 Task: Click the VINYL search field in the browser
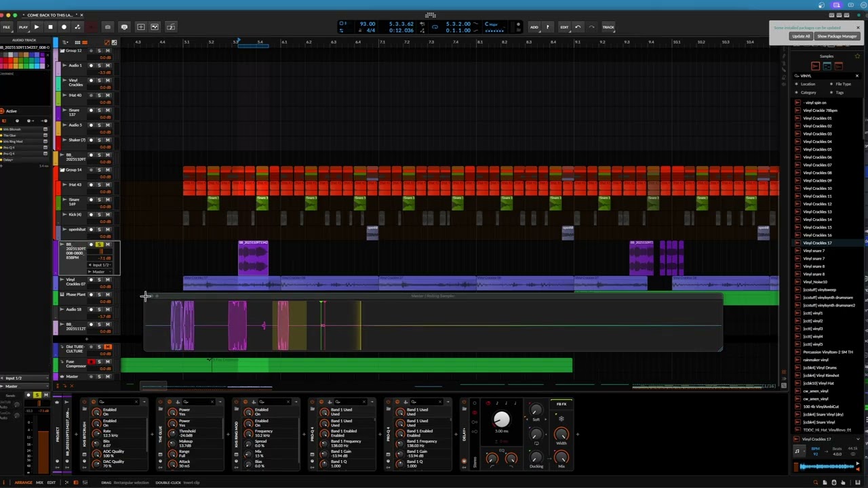pyautogui.click(x=826, y=76)
